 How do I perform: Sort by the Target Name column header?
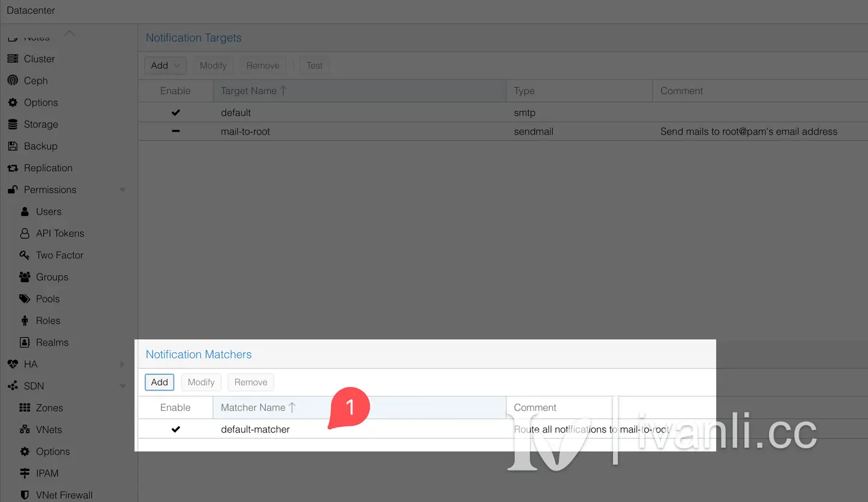pos(359,91)
